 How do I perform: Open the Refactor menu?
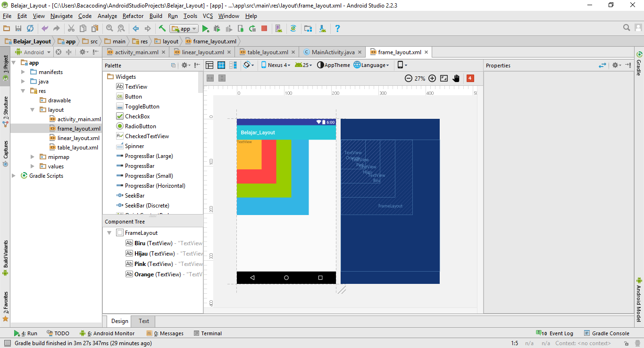pyautogui.click(x=133, y=16)
